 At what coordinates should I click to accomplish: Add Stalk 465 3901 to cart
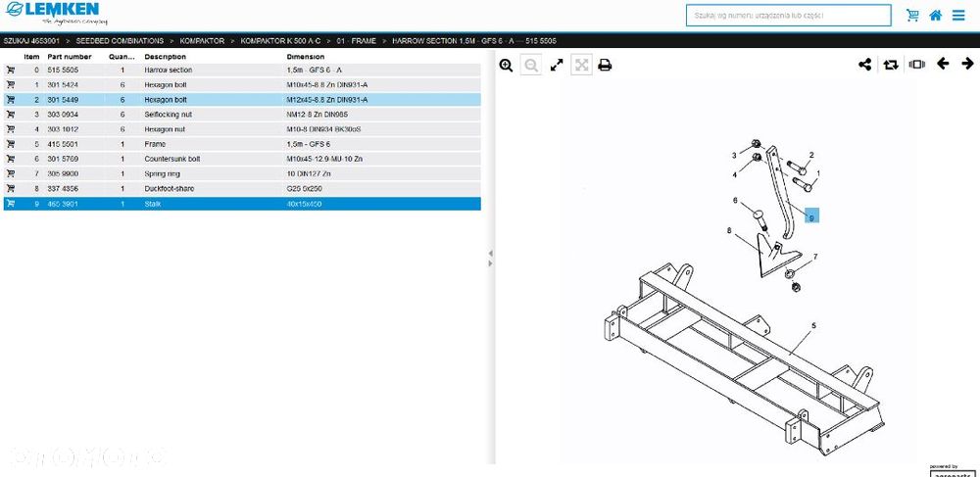[11, 204]
